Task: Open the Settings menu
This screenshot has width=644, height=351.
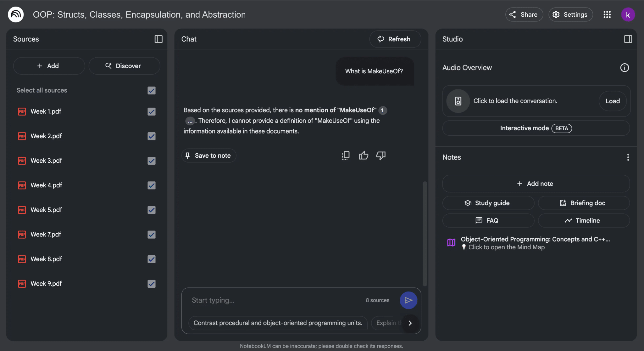Action: 570,14
